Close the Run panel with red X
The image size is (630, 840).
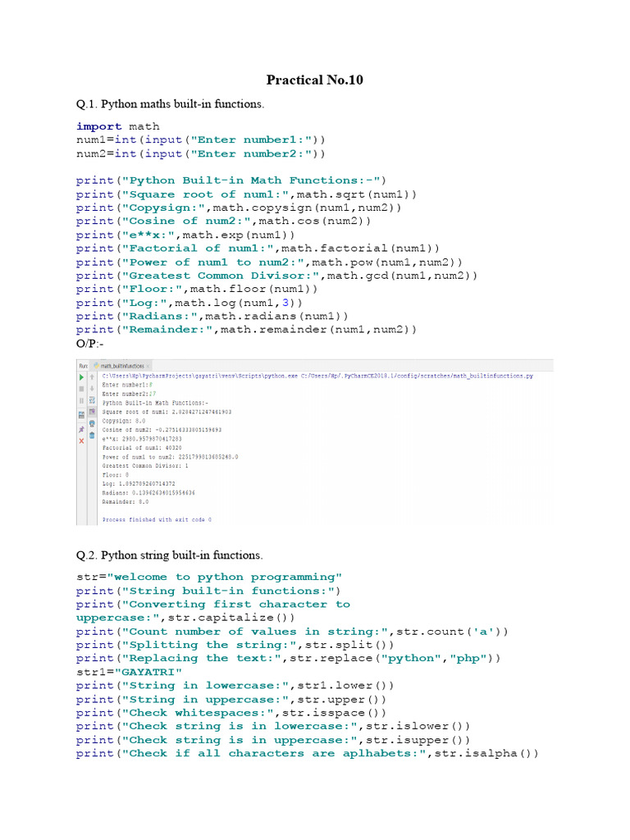(x=81, y=441)
